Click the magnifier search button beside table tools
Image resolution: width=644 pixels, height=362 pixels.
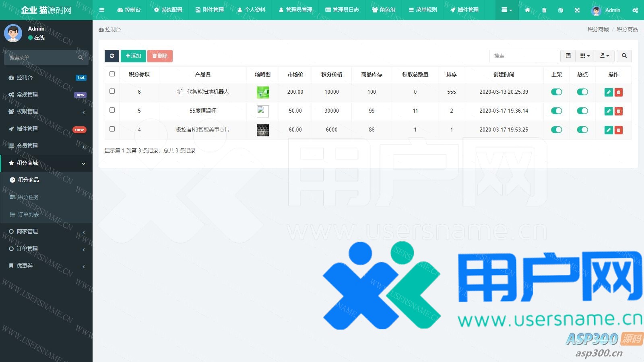pos(624,56)
